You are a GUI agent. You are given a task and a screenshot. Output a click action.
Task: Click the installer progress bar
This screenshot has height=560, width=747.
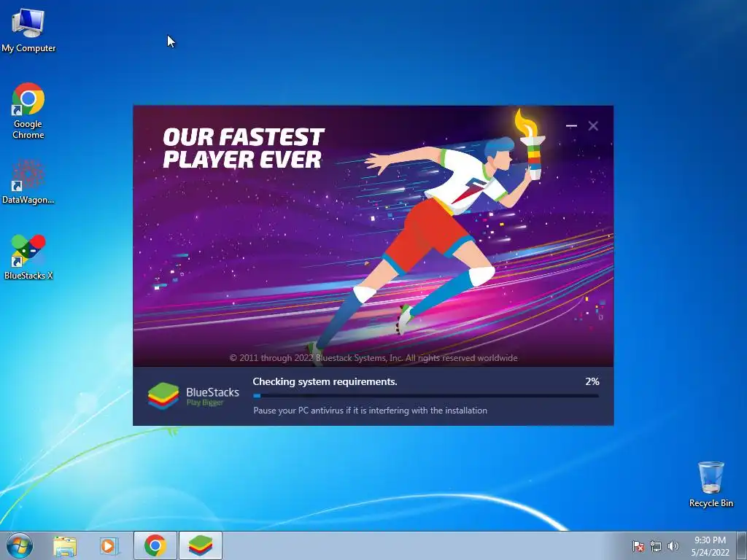point(426,396)
